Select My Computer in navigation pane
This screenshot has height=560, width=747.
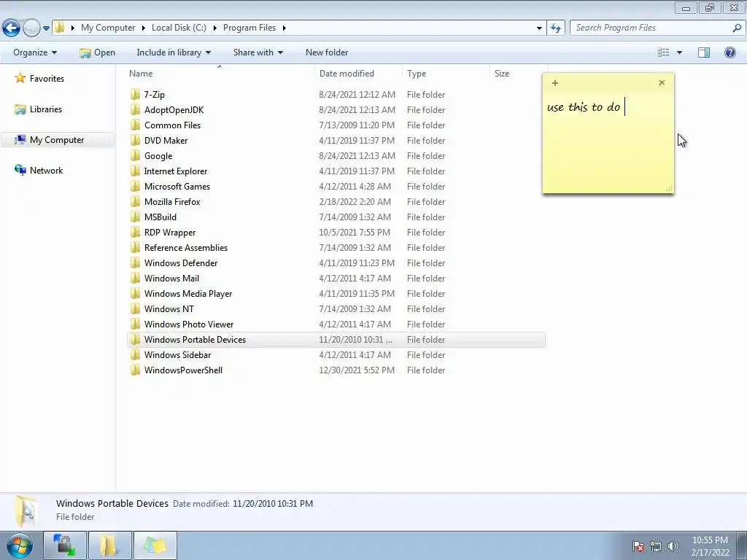pos(58,140)
